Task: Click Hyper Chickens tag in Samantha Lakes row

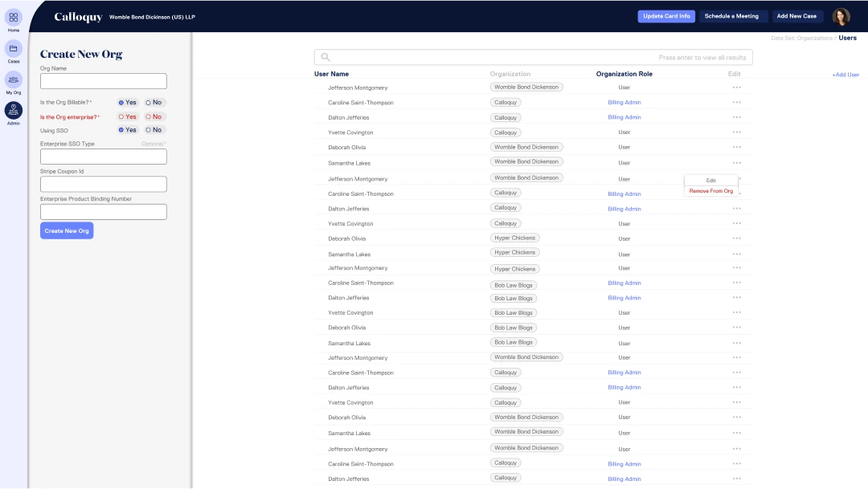Action: [x=515, y=252]
